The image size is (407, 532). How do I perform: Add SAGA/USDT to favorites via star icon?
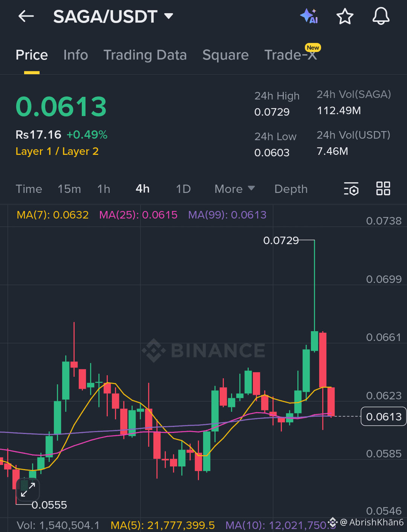pos(345,16)
